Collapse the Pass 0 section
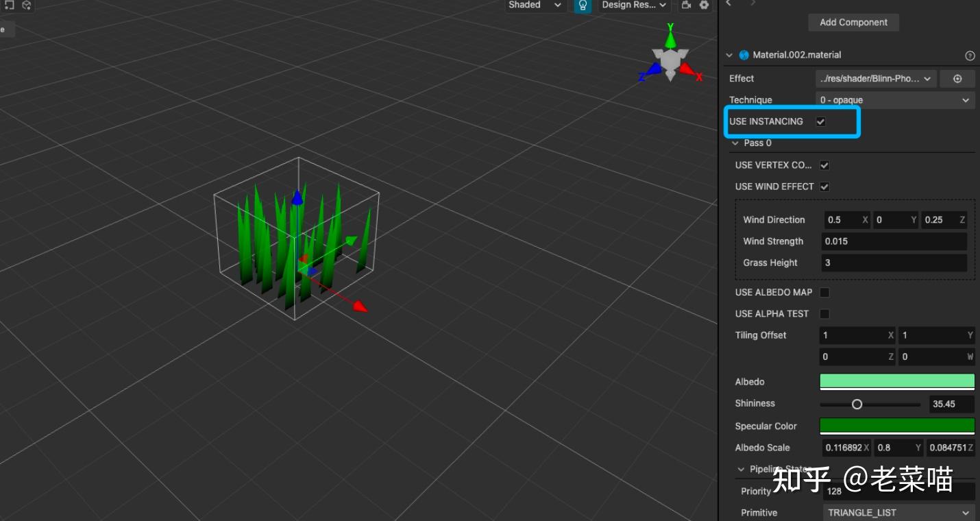Screen dimensions: 980x521 coord(735,143)
